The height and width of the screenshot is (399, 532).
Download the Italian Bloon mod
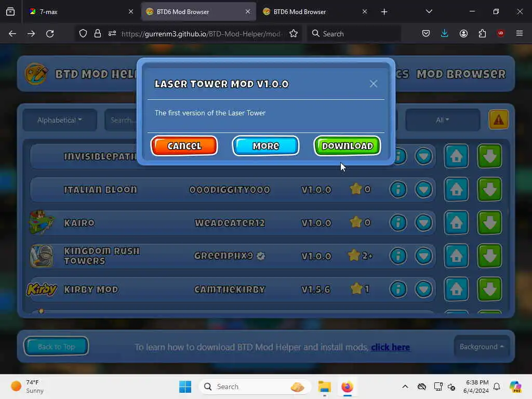[x=489, y=189]
